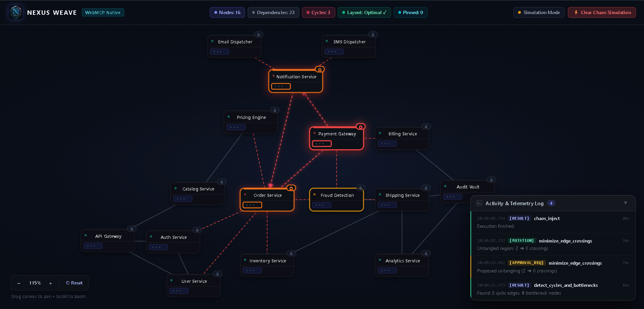Select the chaos_inject log entry
The height and width of the screenshot is (309, 644).
[x=553, y=222]
